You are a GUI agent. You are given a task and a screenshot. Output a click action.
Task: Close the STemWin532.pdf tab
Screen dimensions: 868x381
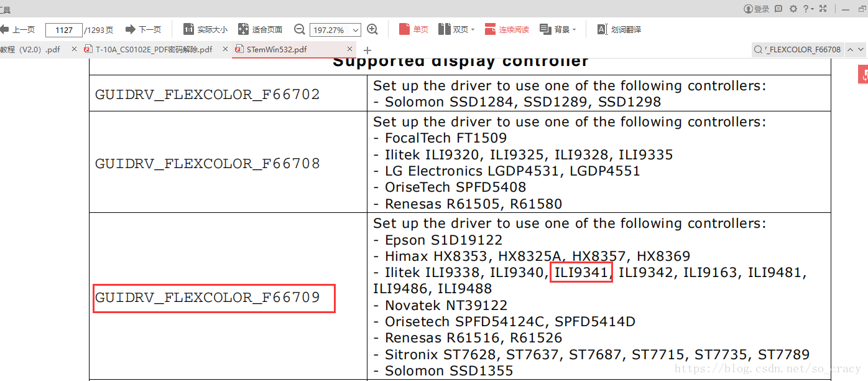pyautogui.click(x=350, y=49)
